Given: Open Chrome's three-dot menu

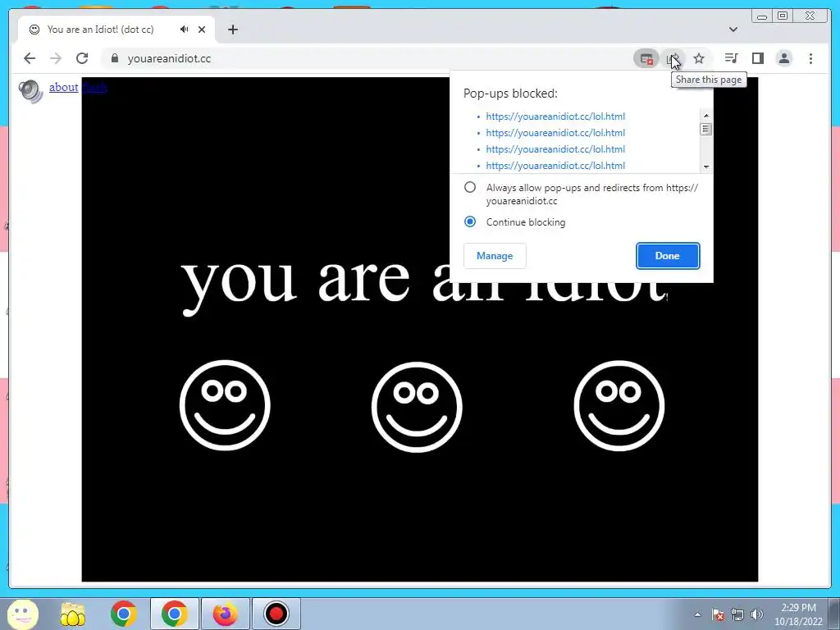Looking at the screenshot, I should (811, 58).
